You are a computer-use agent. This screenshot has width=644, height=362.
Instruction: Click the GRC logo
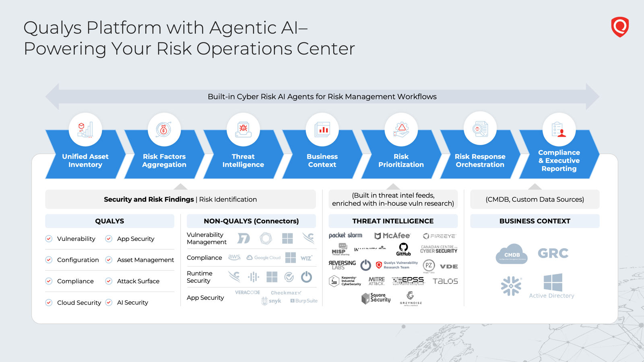553,253
